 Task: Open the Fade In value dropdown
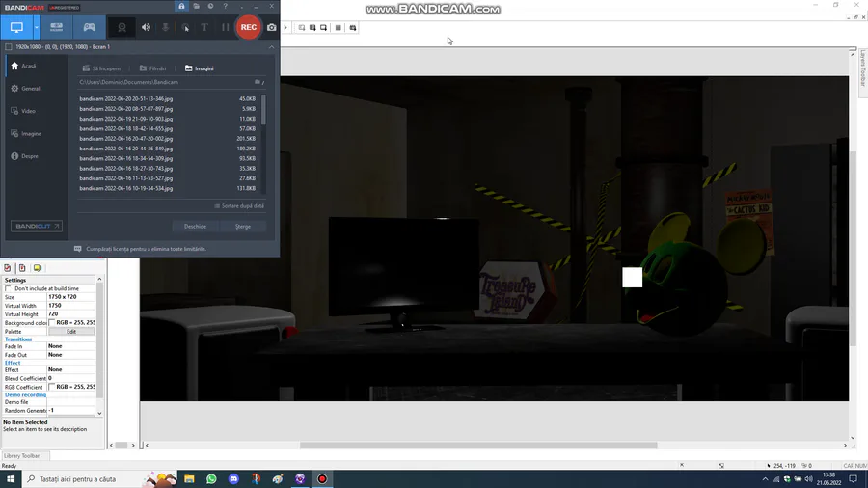[71, 346]
